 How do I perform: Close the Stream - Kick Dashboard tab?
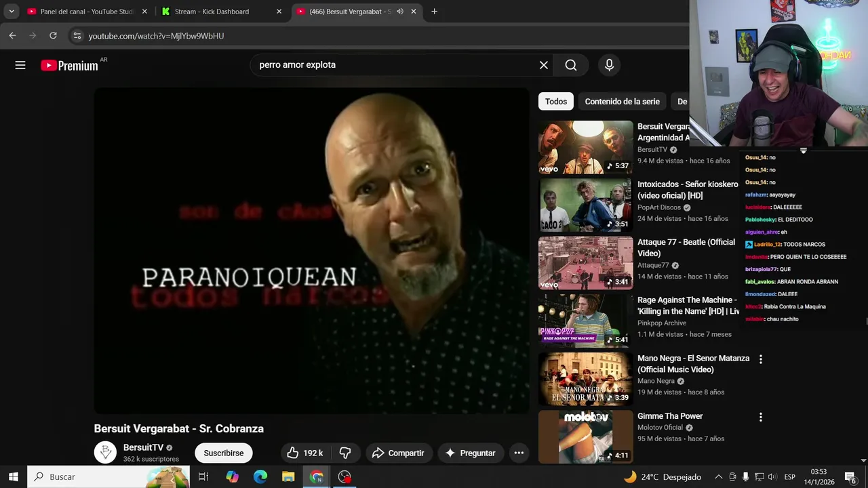coord(279,12)
